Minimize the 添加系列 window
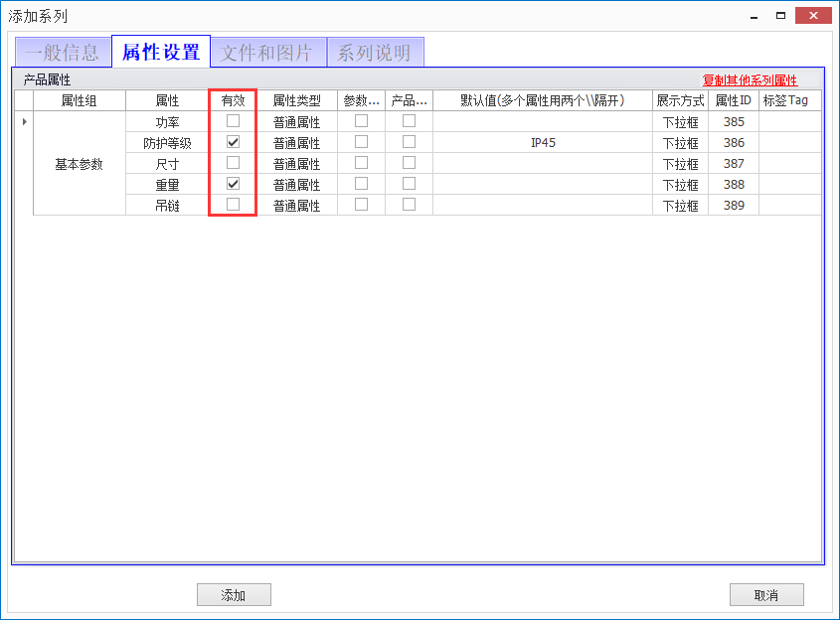Viewport: 840px width, 620px height. [755, 16]
